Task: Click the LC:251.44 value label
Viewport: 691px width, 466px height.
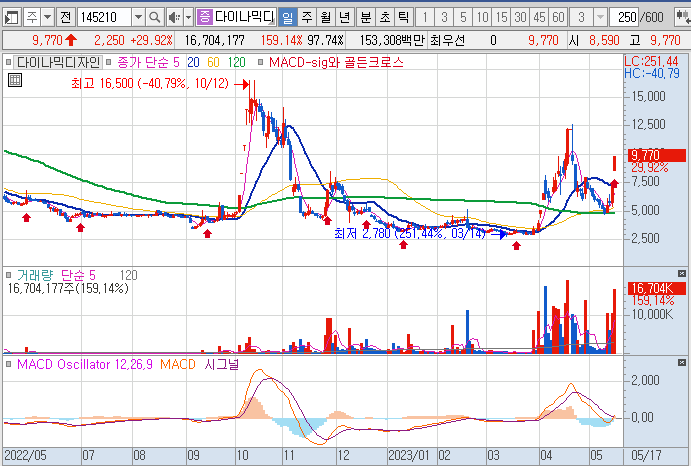Action: coord(651,62)
